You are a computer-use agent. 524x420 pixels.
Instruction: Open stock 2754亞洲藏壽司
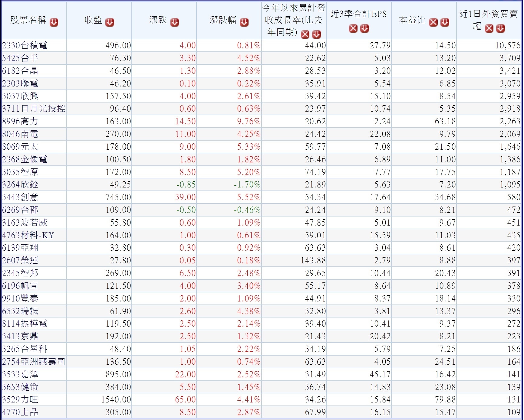[x=34, y=362]
